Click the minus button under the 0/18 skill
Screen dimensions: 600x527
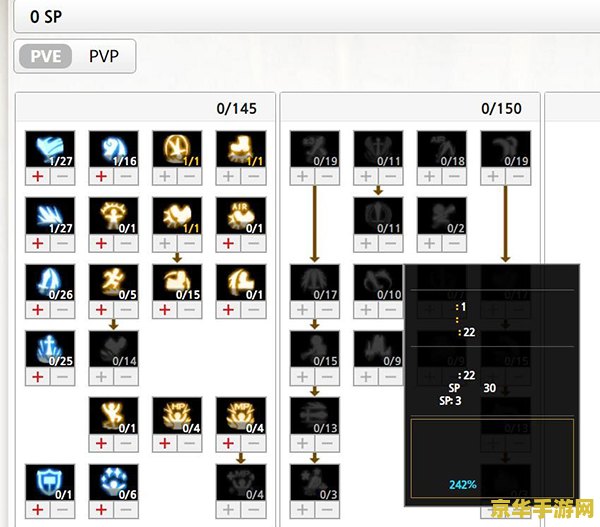454,176
